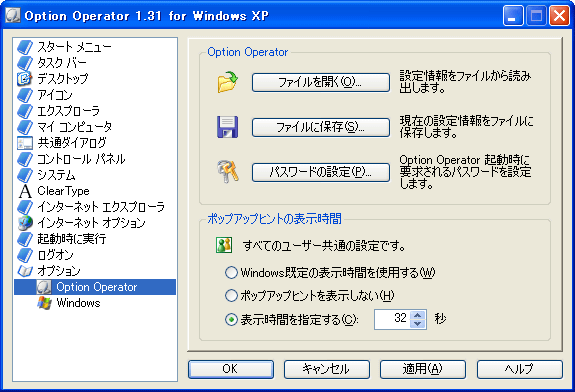This screenshot has width=575, height=392.
Task: Click the Option Operator tree item icon
Action: (x=44, y=287)
